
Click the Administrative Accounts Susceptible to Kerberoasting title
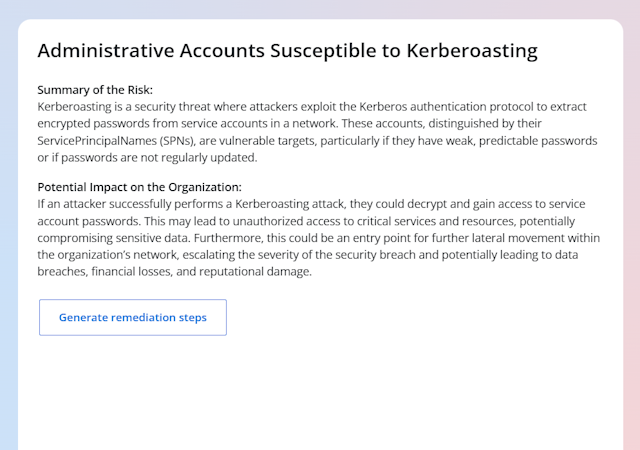coord(287,51)
